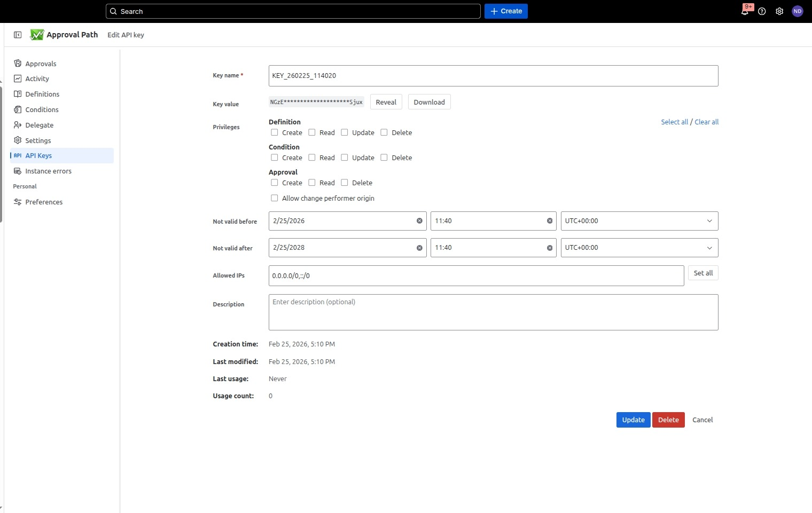Open Definitions from the sidebar
The width and height of the screenshot is (812, 513).
(42, 94)
